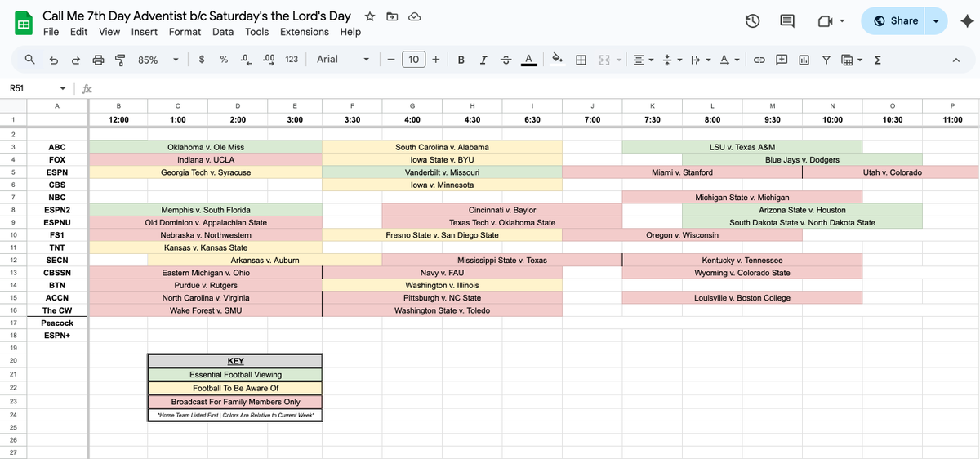
Task: Open text wrapping dropdown
Action: tap(699, 59)
